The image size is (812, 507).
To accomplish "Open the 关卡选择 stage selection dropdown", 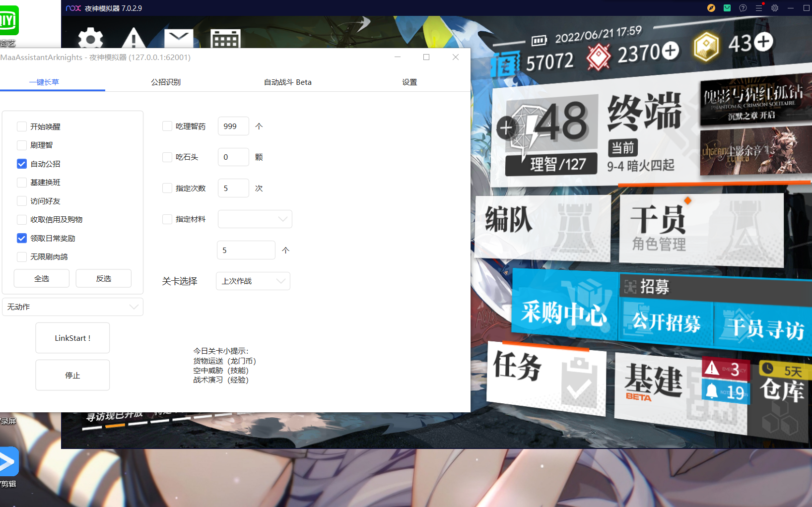I will (x=253, y=281).
